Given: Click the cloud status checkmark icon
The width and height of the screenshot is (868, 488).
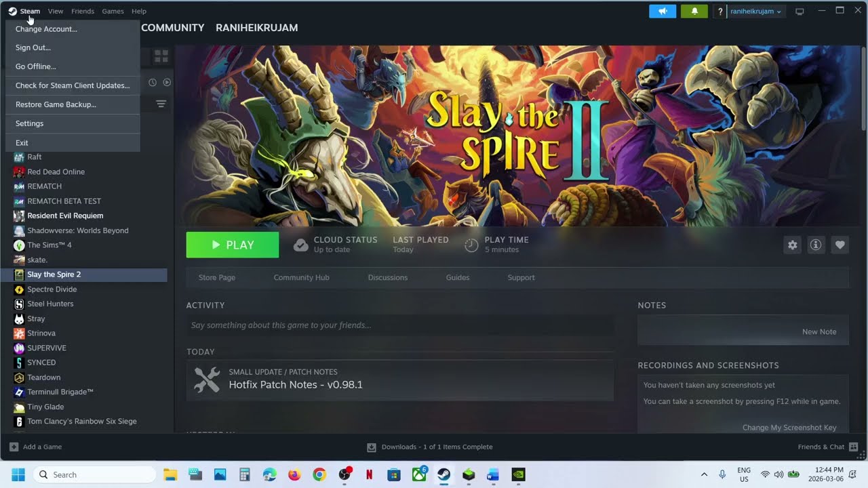Looking at the screenshot, I should coord(300,245).
